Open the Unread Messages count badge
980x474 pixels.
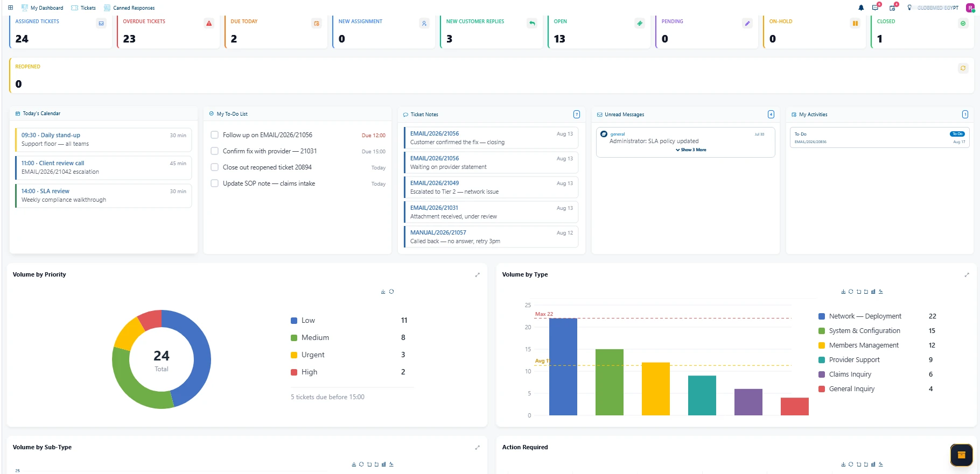point(771,115)
